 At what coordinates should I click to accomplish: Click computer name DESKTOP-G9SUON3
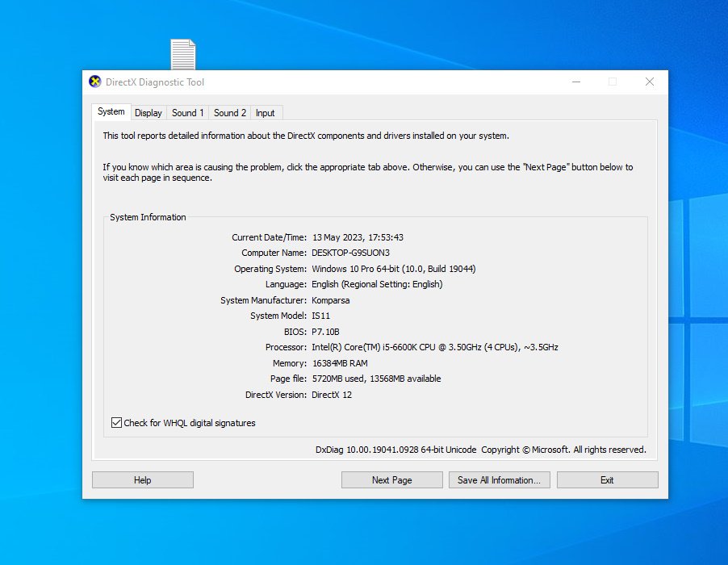click(x=350, y=253)
